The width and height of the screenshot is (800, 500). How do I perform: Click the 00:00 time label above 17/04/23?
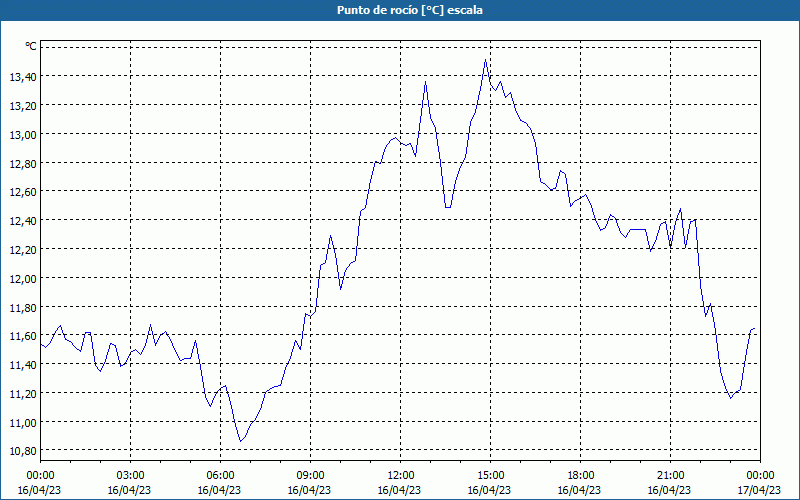[760, 476]
